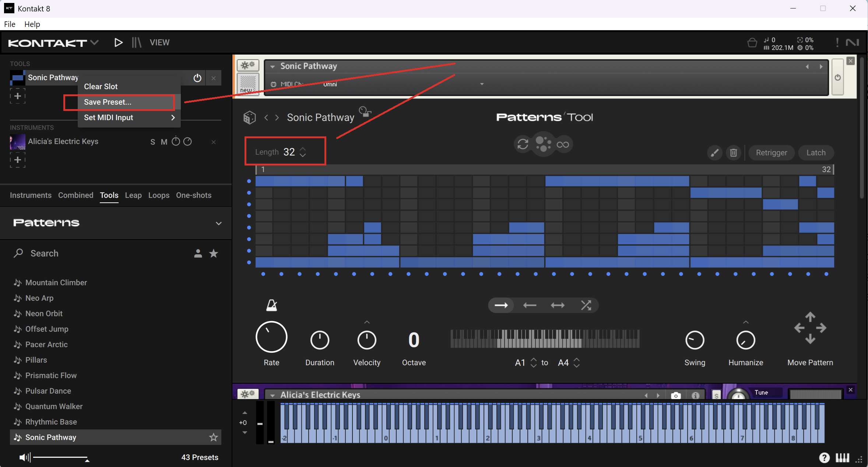Select the pencil draw tool
Viewport: 868px width, 467px height.
tap(714, 153)
